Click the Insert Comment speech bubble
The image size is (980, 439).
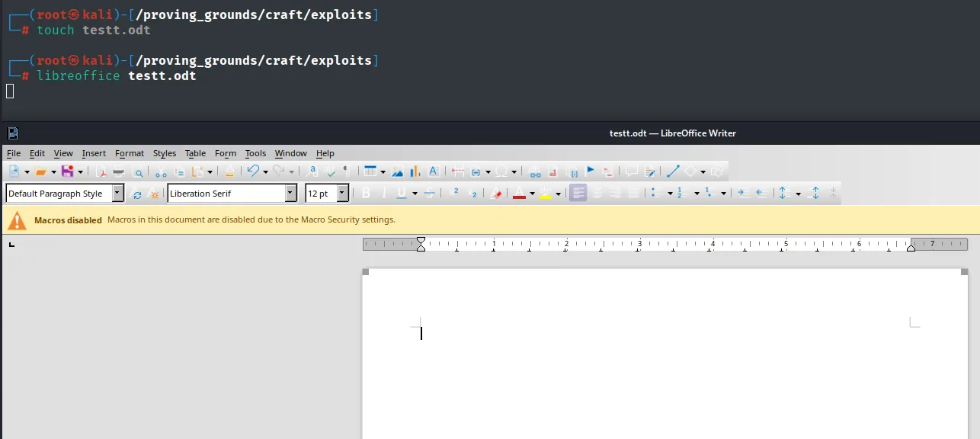[631, 171]
